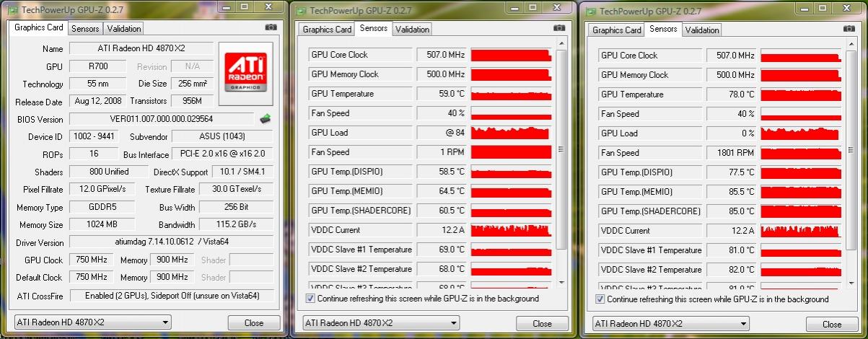This screenshot has height=339, width=868.
Task: Open the GPU selector dropdown in the right window
Action: 672,323
